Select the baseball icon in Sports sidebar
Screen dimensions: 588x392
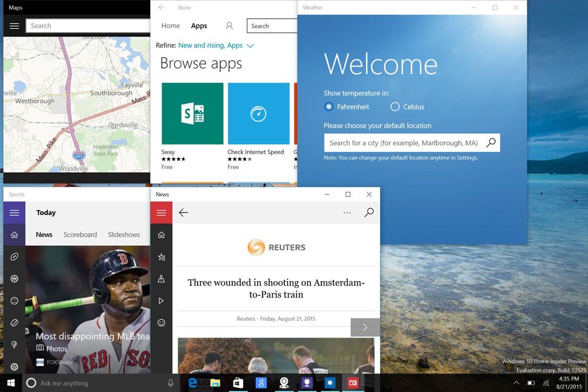pos(15,301)
